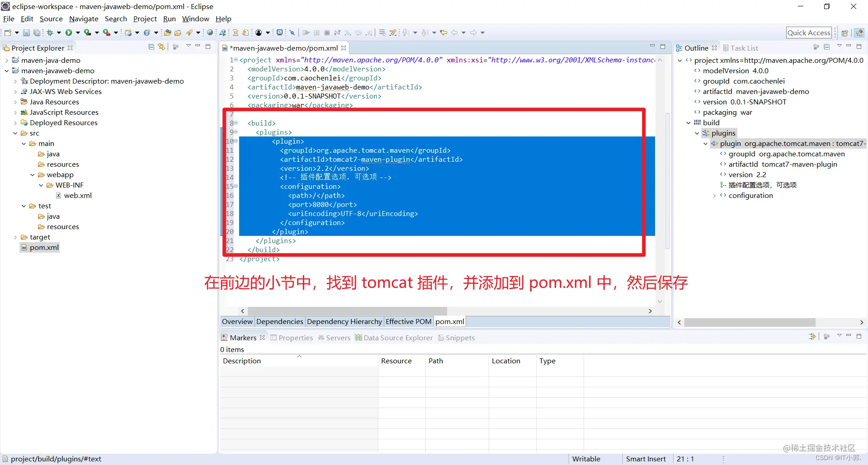This screenshot has height=465, width=868.
Task: Switch to the Overview editor tab
Action: [x=237, y=321]
